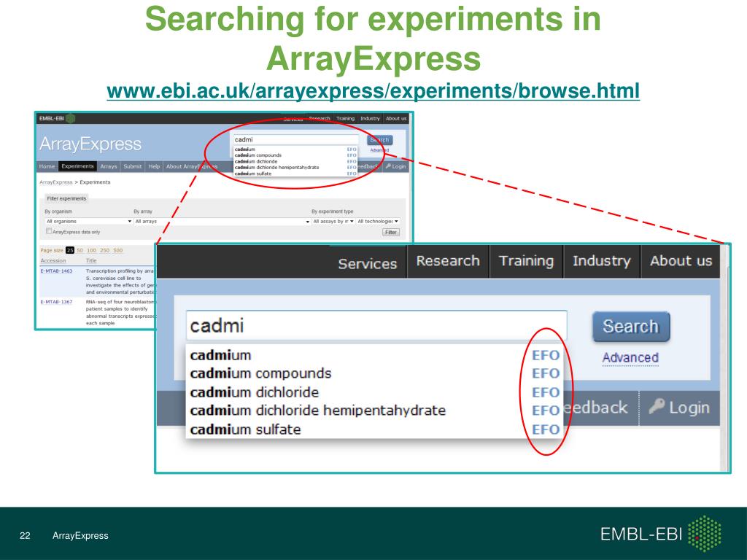Open Training menu in small screenshot header
Image resolution: width=747 pixels, height=560 pixels.
tap(345, 119)
